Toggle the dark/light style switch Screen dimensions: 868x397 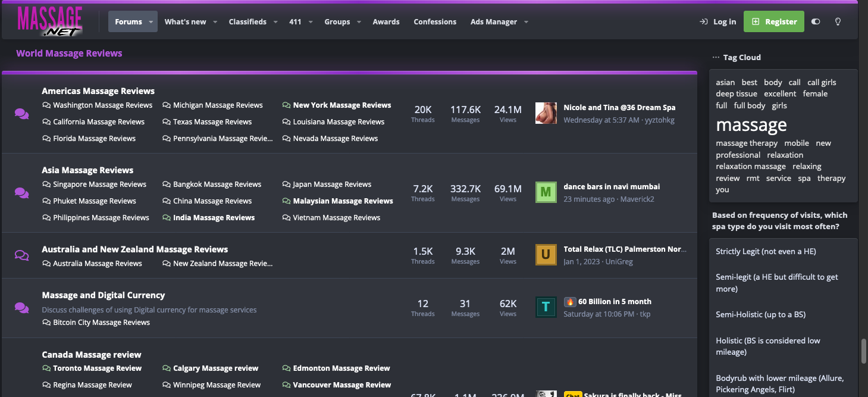[x=816, y=21]
